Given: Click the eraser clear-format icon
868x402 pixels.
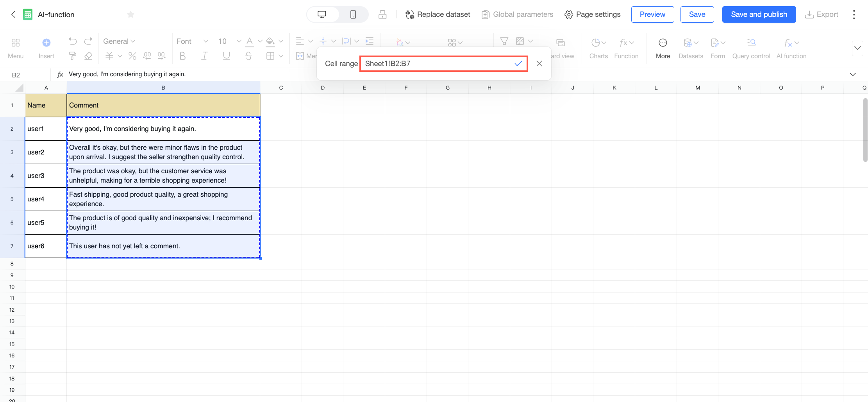Looking at the screenshot, I should 88,56.
